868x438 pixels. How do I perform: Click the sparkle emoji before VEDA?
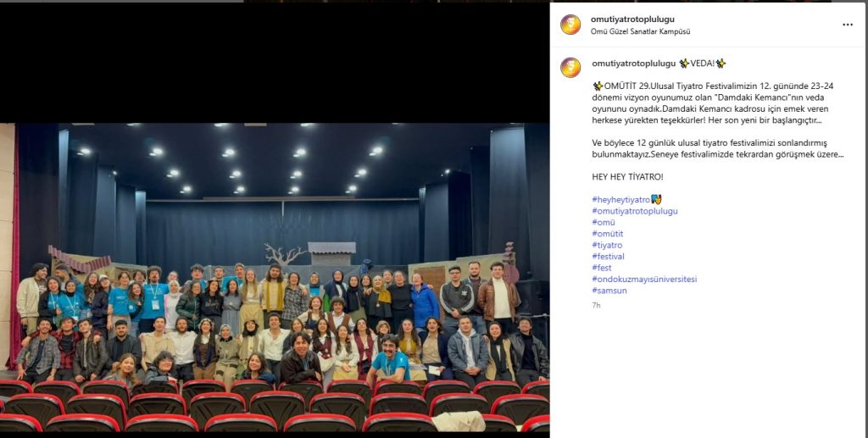coord(684,64)
